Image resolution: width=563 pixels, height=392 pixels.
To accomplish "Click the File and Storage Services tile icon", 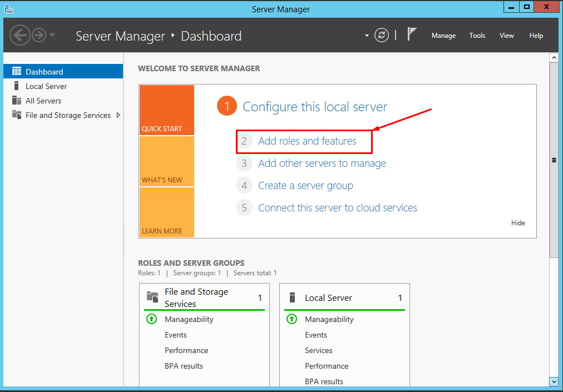I will (x=152, y=297).
